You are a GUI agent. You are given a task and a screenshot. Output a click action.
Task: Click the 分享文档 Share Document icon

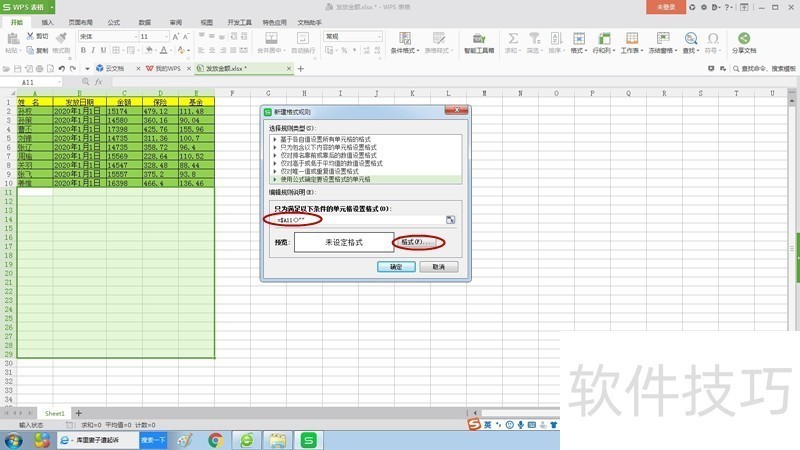[744, 38]
